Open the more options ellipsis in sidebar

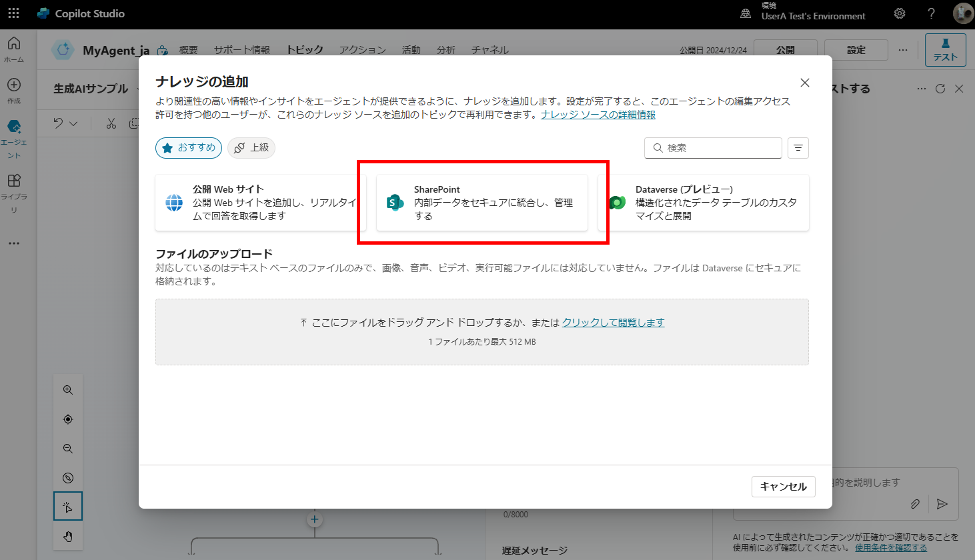(14, 243)
